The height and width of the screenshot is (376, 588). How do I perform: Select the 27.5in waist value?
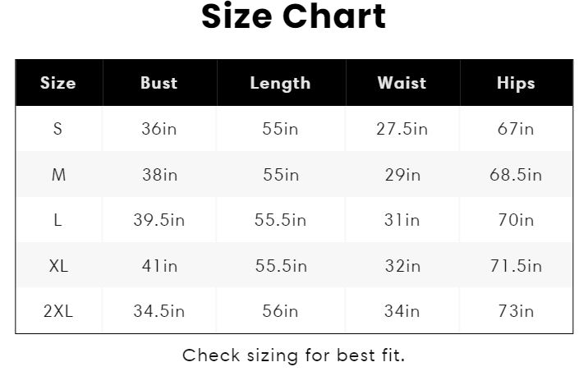[x=402, y=129]
